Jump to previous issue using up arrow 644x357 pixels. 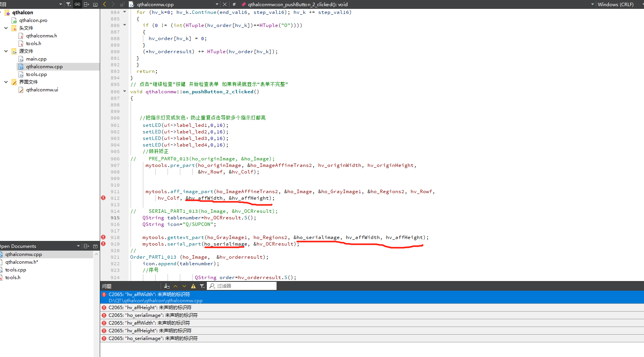click(x=175, y=286)
